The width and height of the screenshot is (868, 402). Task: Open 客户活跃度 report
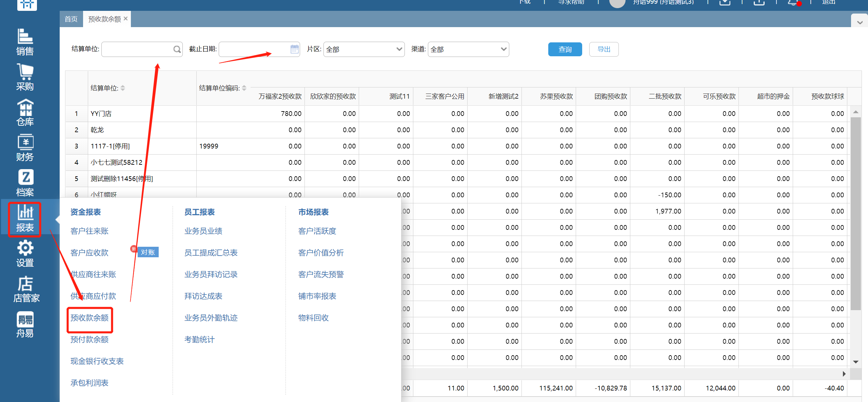tap(317, 231)
